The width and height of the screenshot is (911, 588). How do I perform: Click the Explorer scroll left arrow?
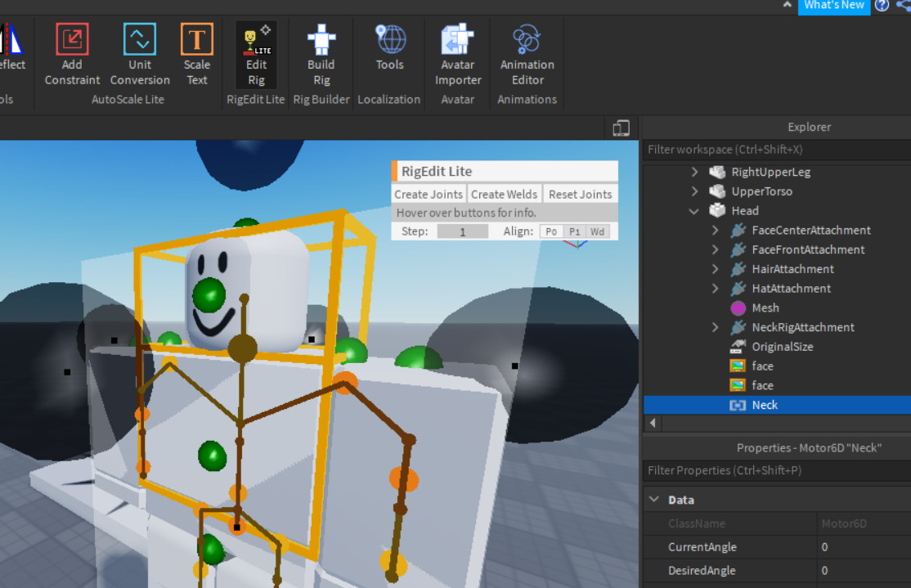(x=653, y=423)
